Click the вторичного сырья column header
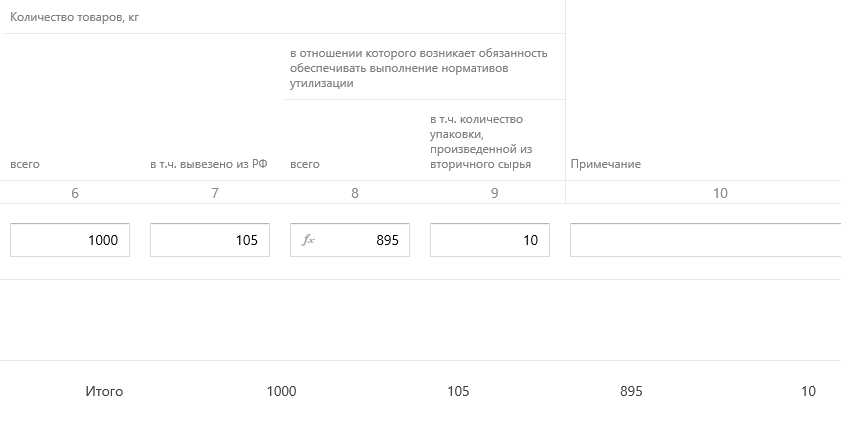 point(481,142)
